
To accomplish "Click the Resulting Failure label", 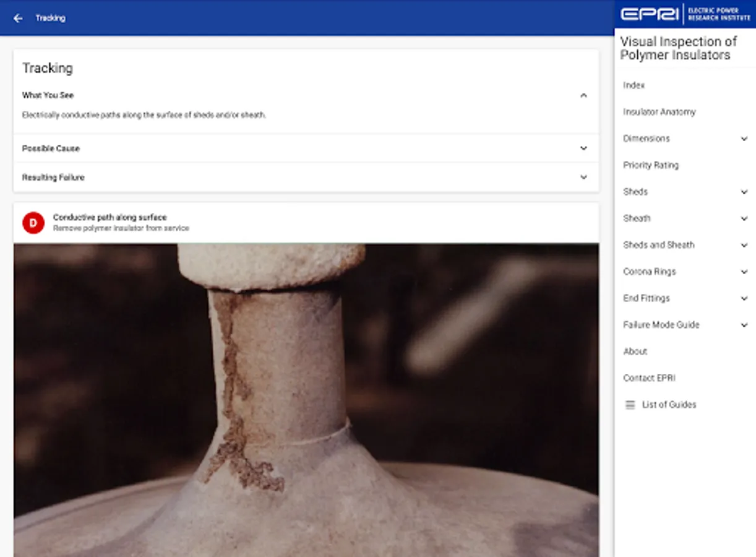I will [53, 177].
